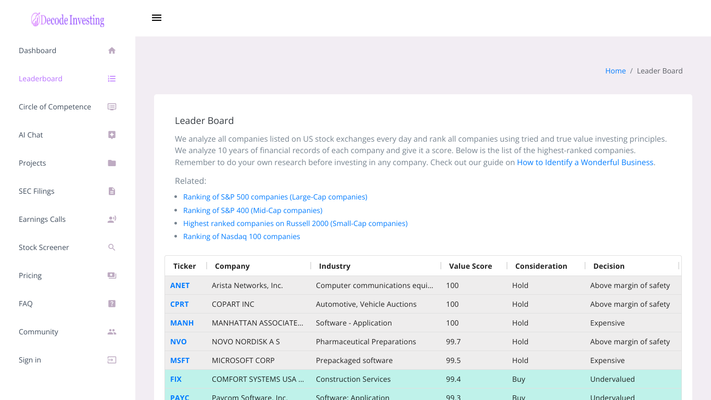
Task: Click the Leaderboard list icon
Action: [x=112, y=78]
